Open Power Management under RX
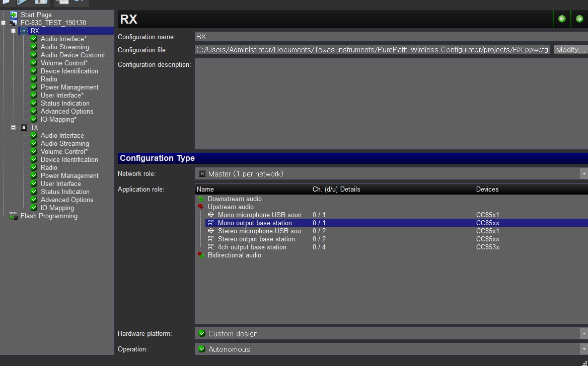The width and height of the screenshot is (588, 366). [69, 87]
